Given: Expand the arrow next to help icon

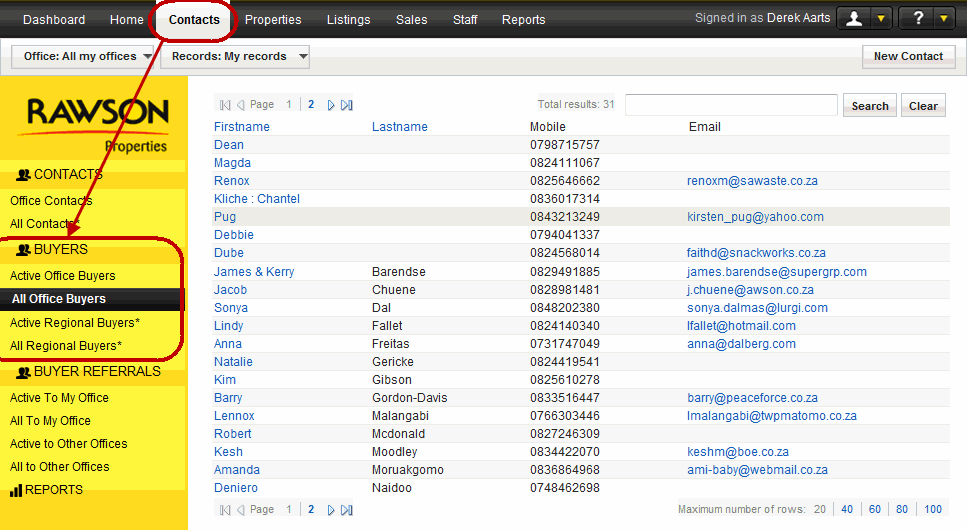Looking at the screenshot, I should point(944,19).
